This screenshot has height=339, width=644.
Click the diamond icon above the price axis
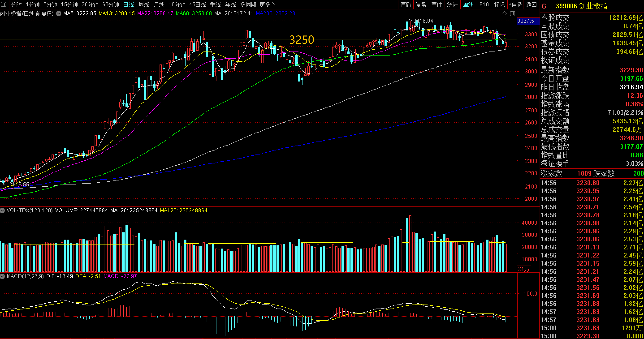504,14
